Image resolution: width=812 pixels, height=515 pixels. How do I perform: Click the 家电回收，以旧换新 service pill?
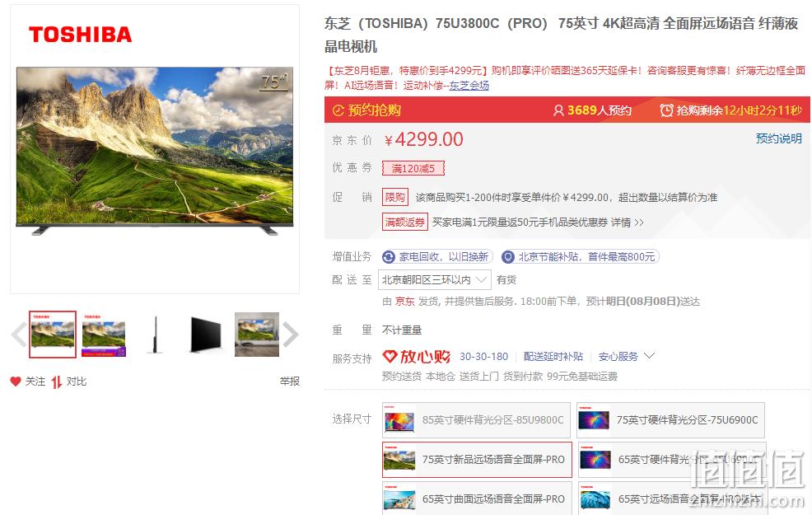(437, 257)
